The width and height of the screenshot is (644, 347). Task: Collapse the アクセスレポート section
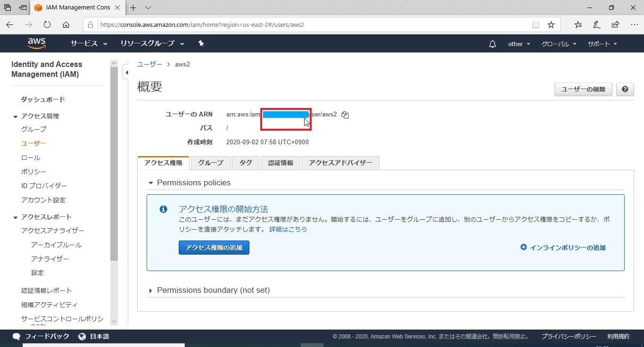pos(16,217)
